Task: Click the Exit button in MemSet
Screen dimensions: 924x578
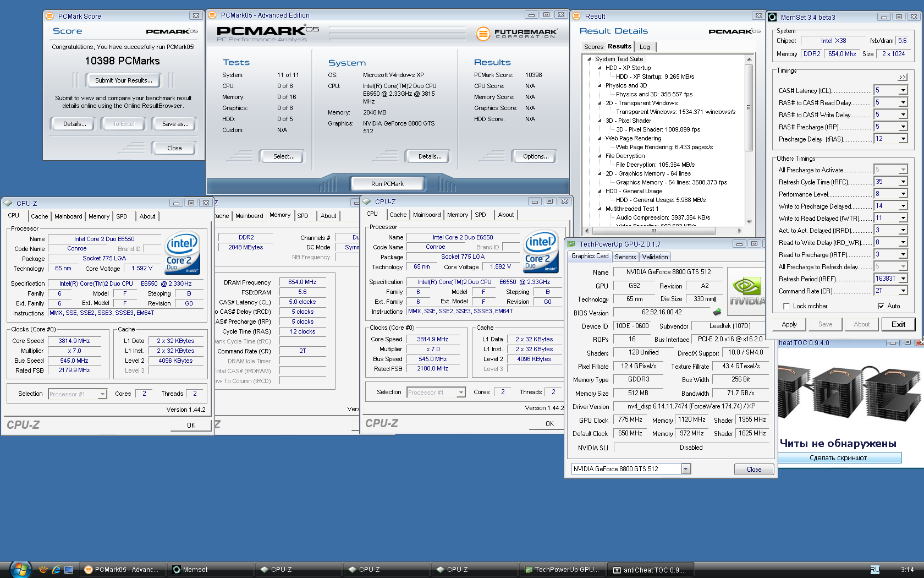Action: tap(898, 324)
